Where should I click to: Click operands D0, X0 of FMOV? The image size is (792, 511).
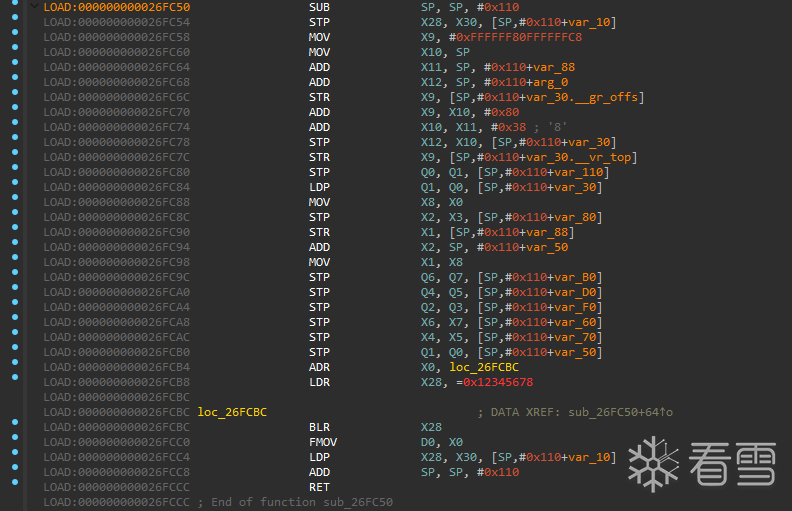point(442,442)
